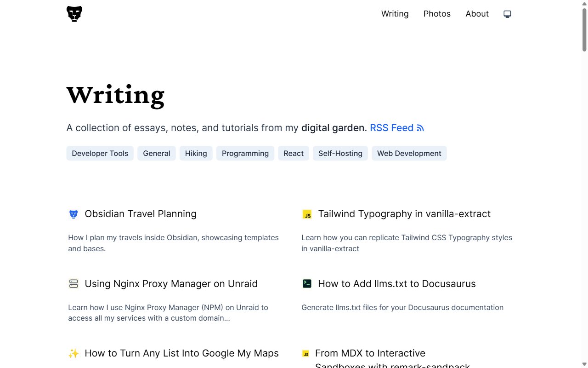Filter by the Hiking tag
The height and width of the screenshot is (368, 588).
(196, 153)
